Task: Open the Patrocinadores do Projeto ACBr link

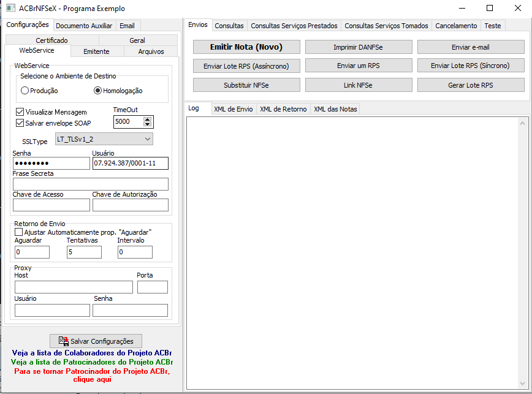Action: coord(92,362)
